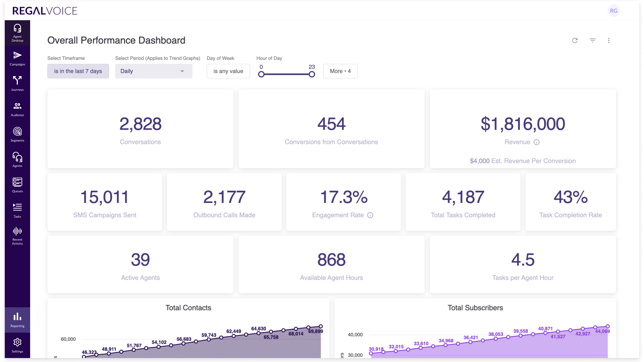Go to Campaigns in the sidebar

17,58
